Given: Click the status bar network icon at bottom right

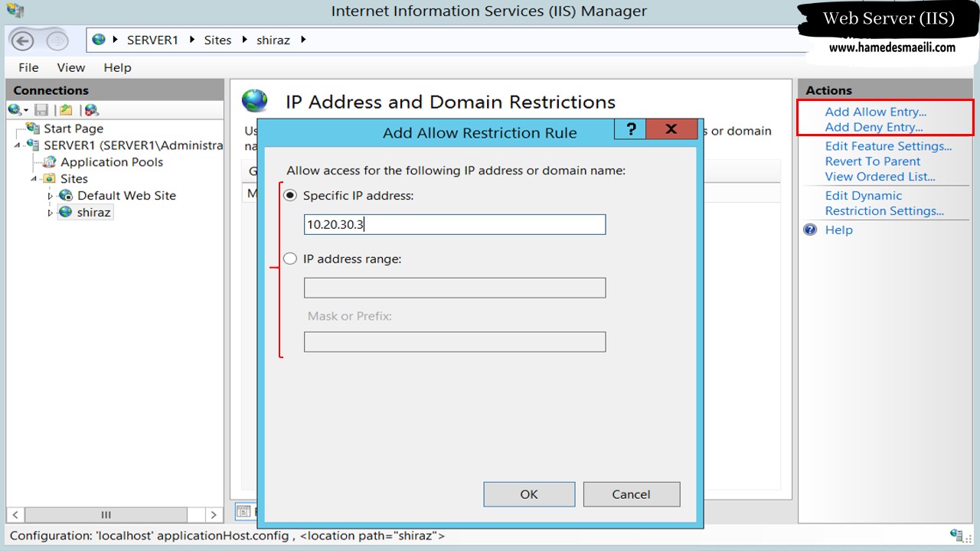Looking at the screenshot, I should [x=956, y=536].
